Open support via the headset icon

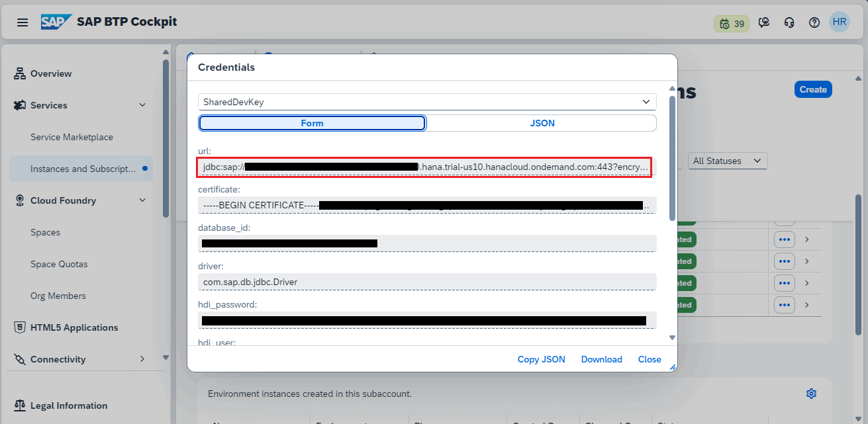coord(789,21)
